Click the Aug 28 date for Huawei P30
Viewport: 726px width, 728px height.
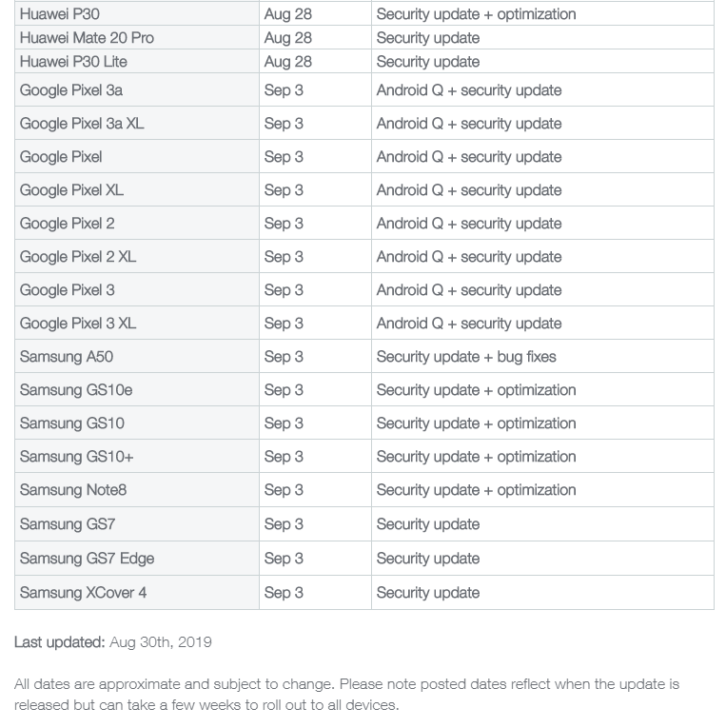click(x=288, y=14)
